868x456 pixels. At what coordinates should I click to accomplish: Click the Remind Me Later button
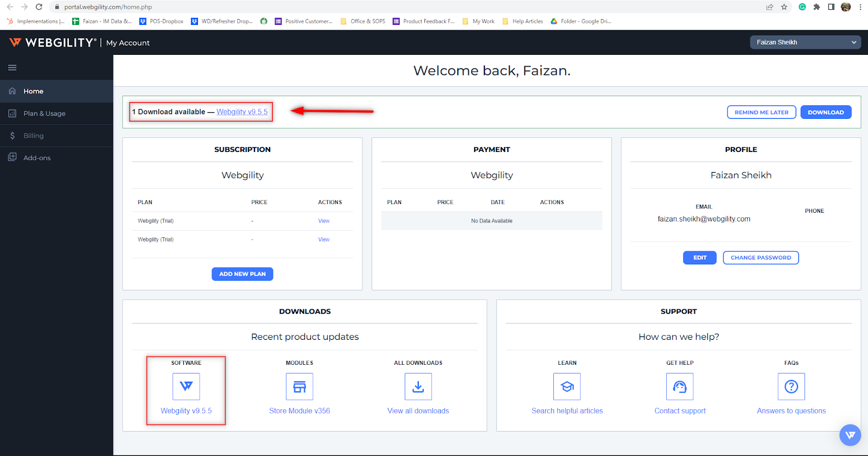click(761, 112)
